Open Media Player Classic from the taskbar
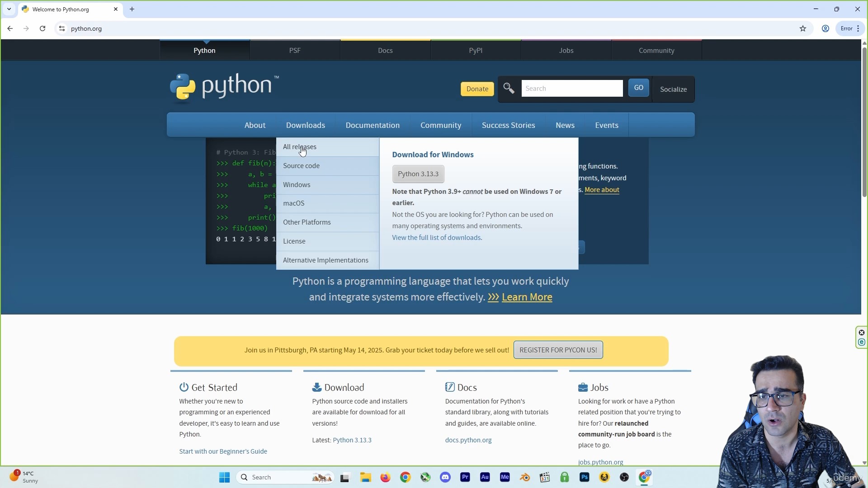Viewport: 868px width, 488px height. (545, 477)
